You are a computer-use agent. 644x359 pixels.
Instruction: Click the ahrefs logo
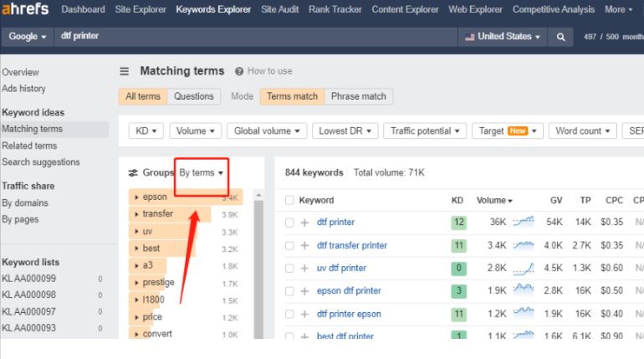tap(27, 10)
